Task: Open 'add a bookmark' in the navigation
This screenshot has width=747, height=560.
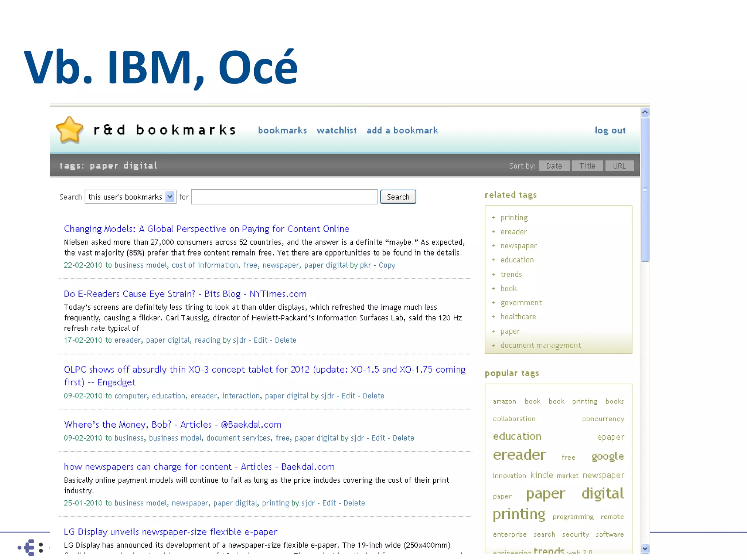Action: point(402,131)
